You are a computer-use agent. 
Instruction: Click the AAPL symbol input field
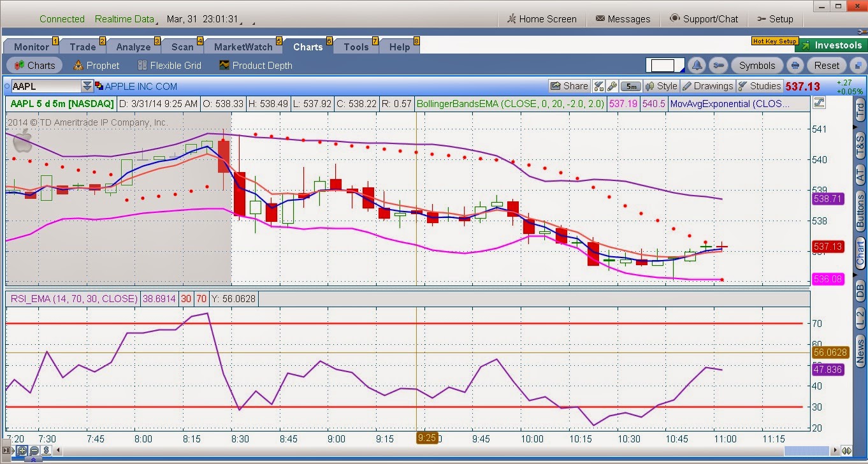pyautogui.click(x=47, y=86)
